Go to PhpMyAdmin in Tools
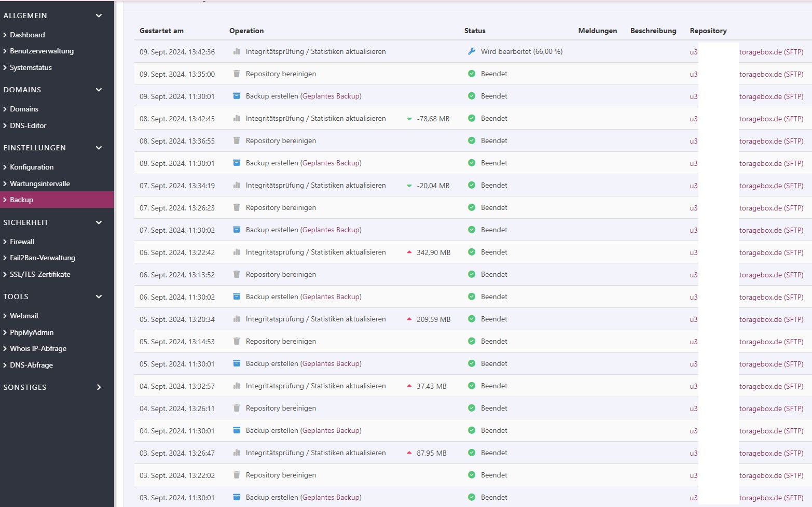The width and height of the screenshot is (812, 507). click(31, 332)
